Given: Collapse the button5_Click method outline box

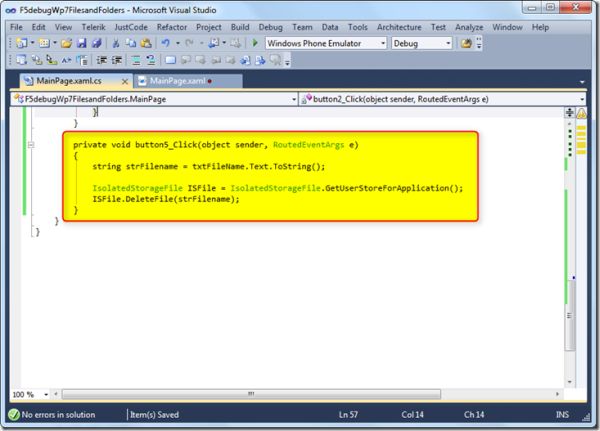Looking at the screenshot, I should click(31, 145).
